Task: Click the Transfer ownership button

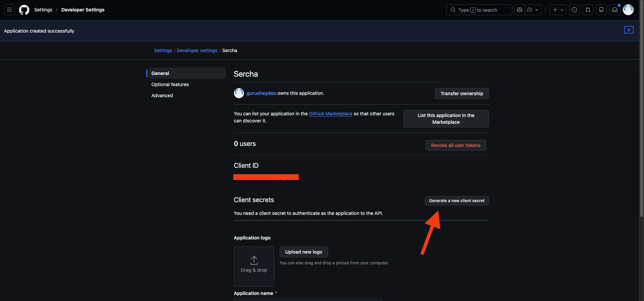Action: [461, 93]
